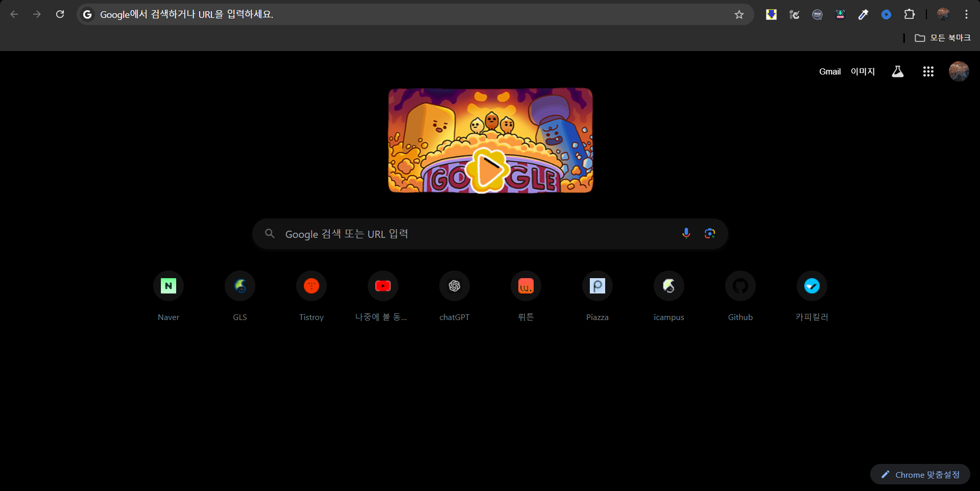The image size is (980, 491).
Task: Click the Google search input field
Action: tap(460, 233)
